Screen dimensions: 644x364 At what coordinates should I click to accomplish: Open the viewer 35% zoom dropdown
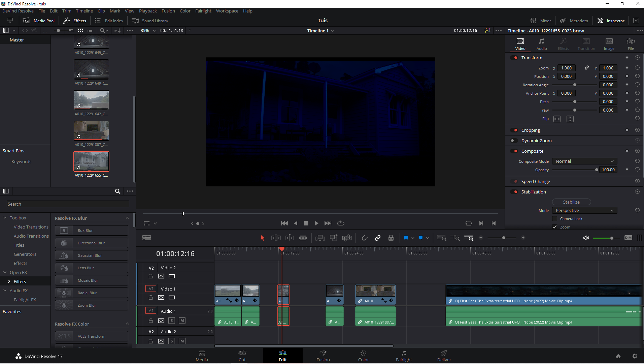(148, 30)
